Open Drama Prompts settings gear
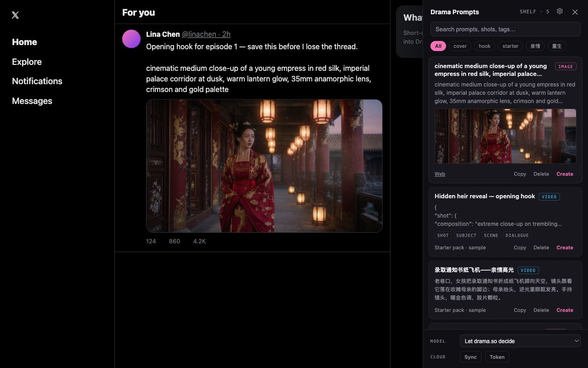The height and width of the screenshot is (368, 588). [560, 11]
